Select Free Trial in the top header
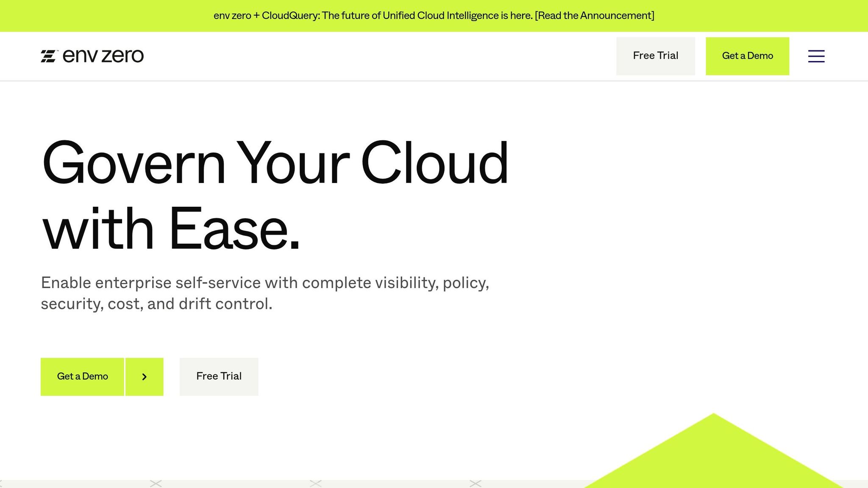The height and width of the screenshot is (488, 868). click(x=656, y=56)
